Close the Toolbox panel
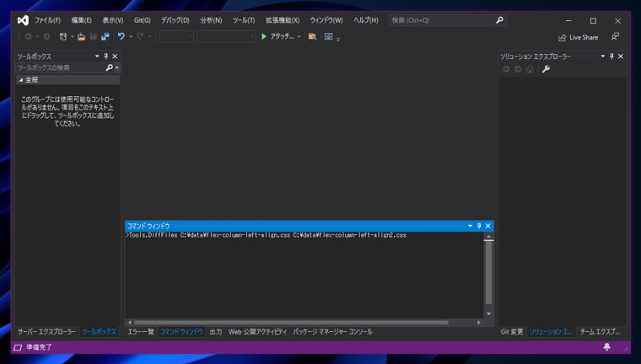641x364 pixels. [x=115, y=56]
